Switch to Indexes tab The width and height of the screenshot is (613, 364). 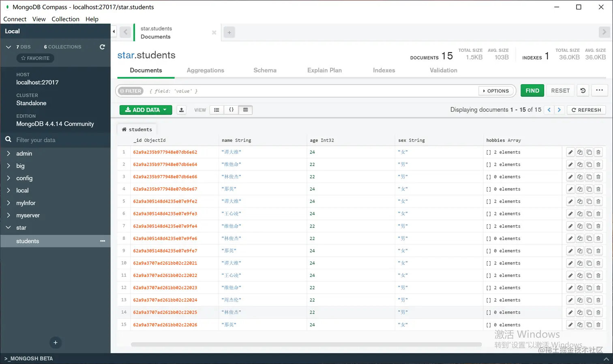pyautogui.click(x=384, y=70)
